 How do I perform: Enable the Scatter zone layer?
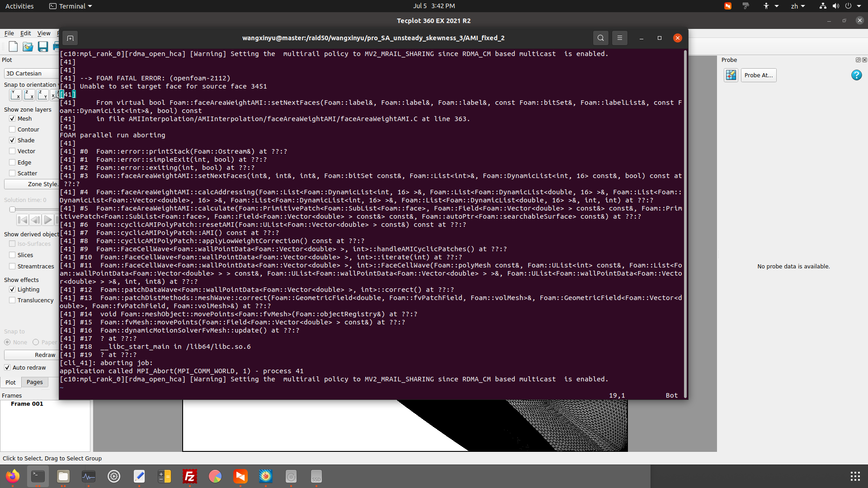12,173
